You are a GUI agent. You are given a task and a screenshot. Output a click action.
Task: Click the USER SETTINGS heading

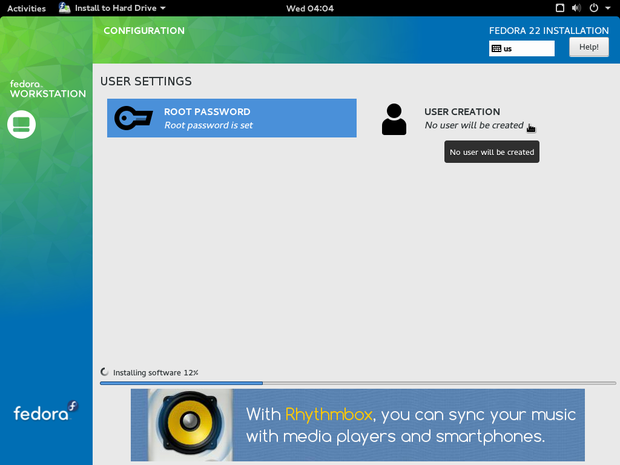point(146,81)
